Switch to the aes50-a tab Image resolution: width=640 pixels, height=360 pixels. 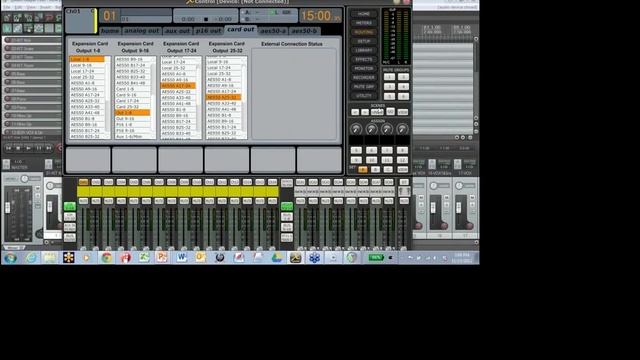(273, 31)
